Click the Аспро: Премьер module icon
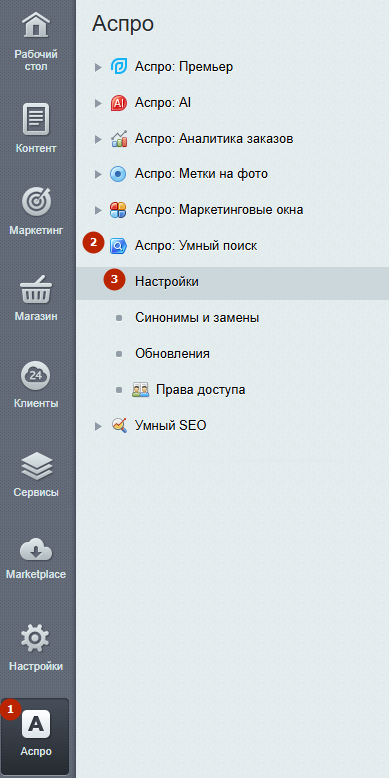This screenshot has width=389, height=778. click(119, 66)
